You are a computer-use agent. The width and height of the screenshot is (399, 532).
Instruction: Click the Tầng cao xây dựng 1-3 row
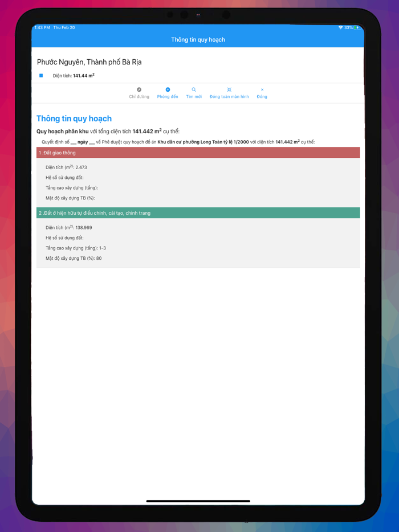point(76,248)
